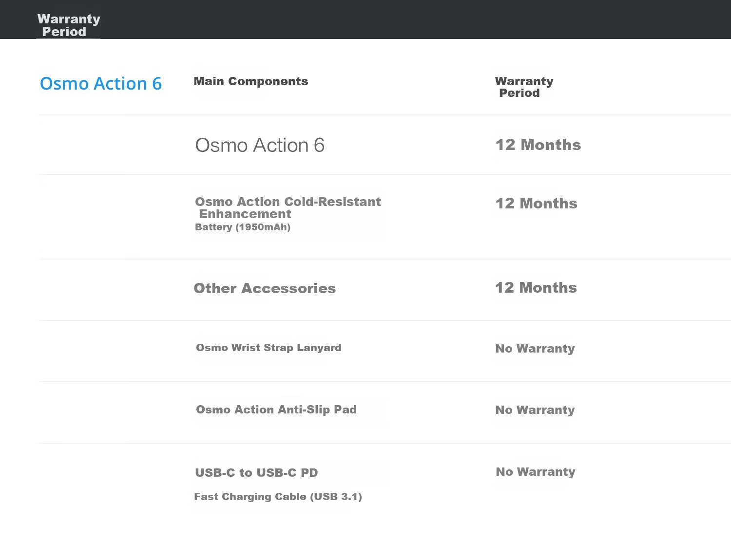Click the USB-C to USB-C PD text
The width and height of the screenshot is (731, 560).
point(256,473)
